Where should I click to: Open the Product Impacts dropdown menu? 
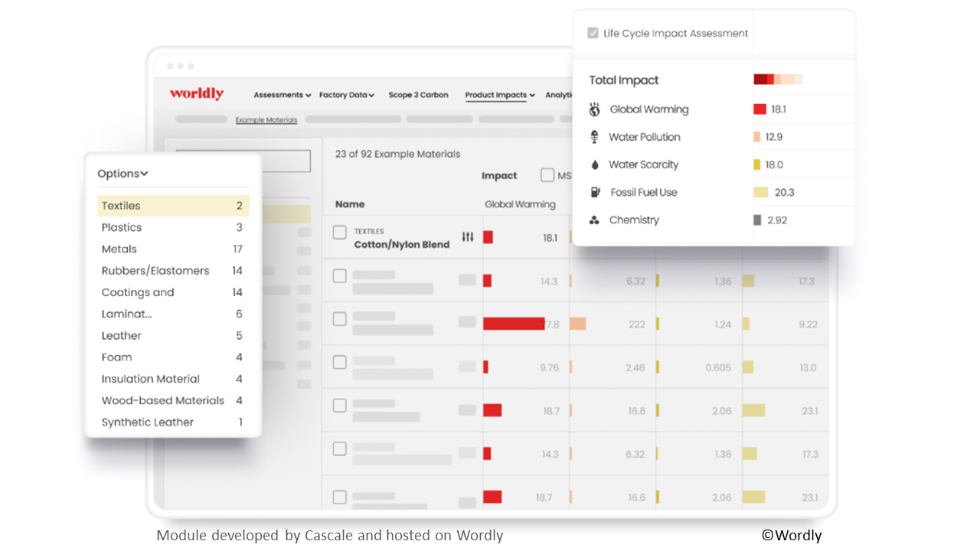click(x=500, y=95)
